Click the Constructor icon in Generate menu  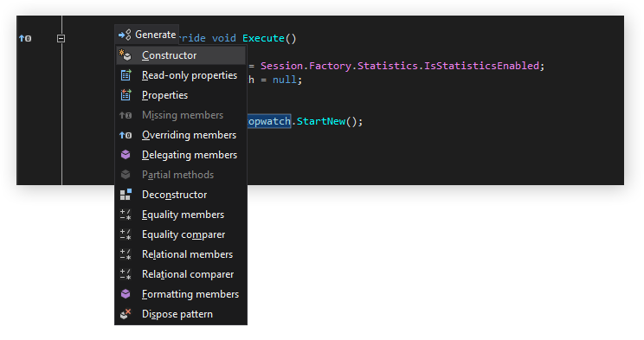pos(126,55)
